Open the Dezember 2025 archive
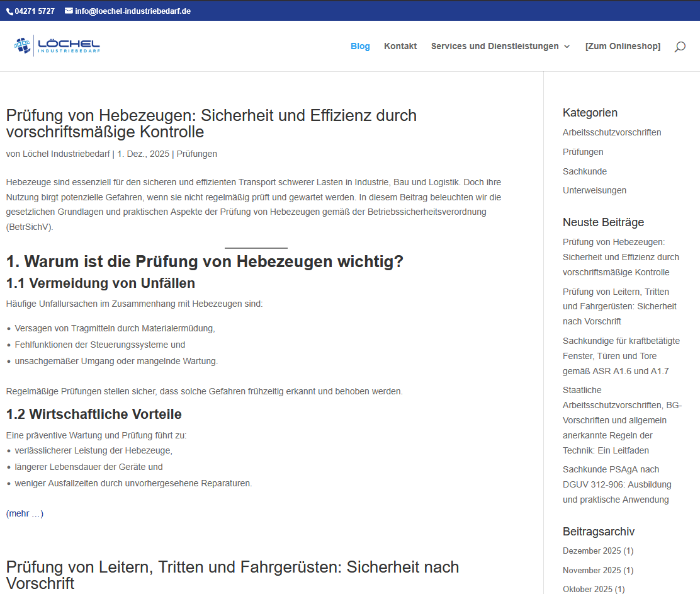The image size is (700, 594). (x=592, y=551)
